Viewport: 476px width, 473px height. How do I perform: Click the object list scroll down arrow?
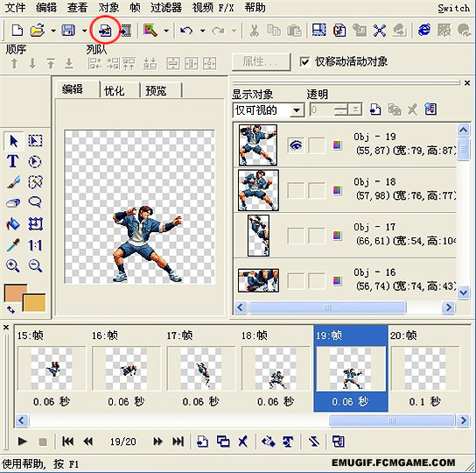(x=463, y=293)
